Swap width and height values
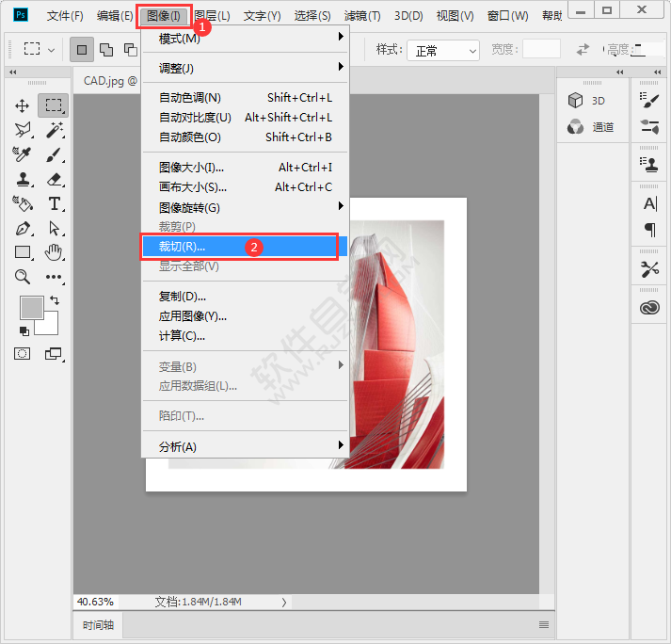This screenshot has height=644, width=671. click(583, 50)
